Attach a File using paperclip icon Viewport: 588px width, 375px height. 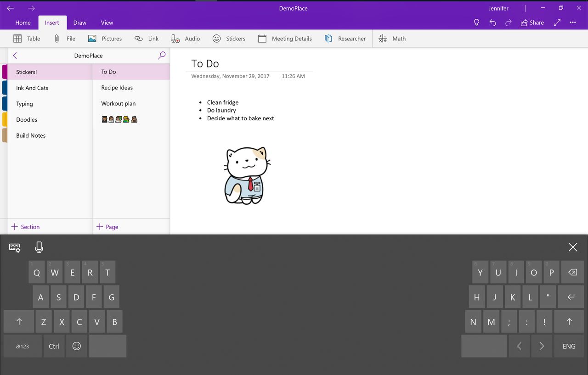64,39
